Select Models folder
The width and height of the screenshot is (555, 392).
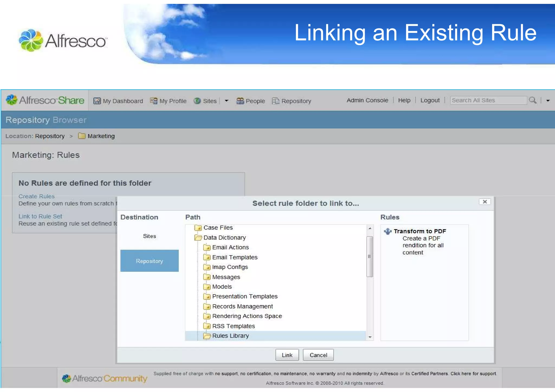click(222, 287)
